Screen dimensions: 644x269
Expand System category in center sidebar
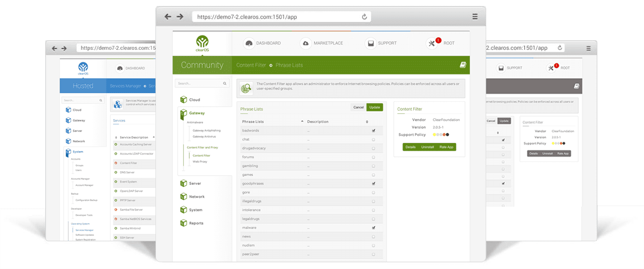coord(196,210)
